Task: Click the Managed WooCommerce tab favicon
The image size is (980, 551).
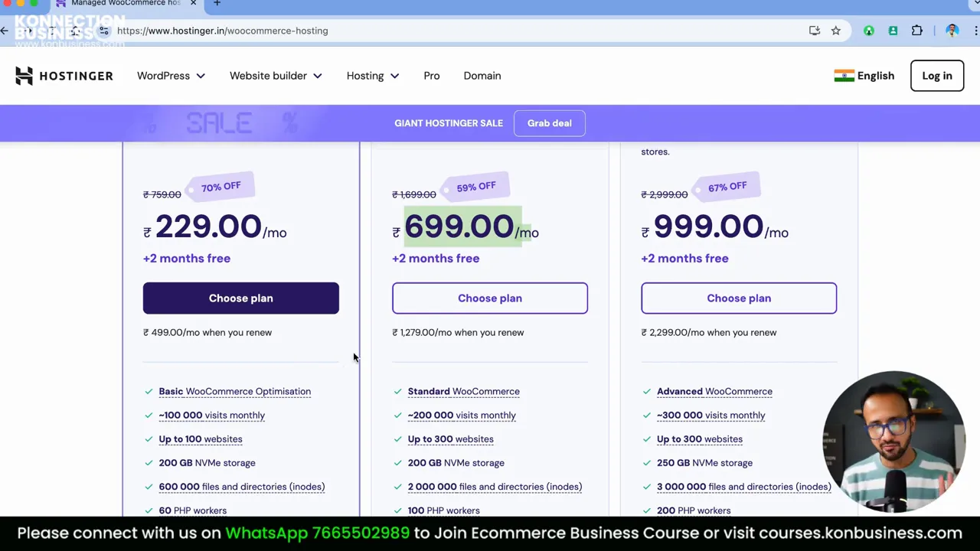Action: [x=60, y=3]
